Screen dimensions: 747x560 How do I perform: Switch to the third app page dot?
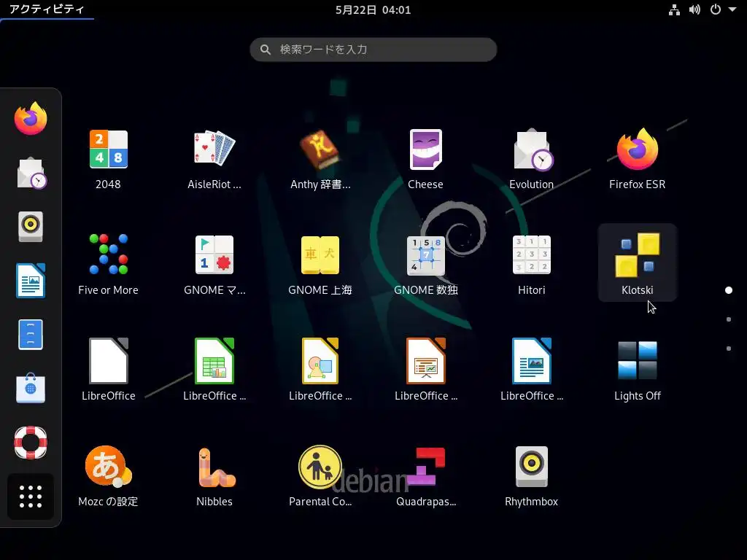coord(729,348)
